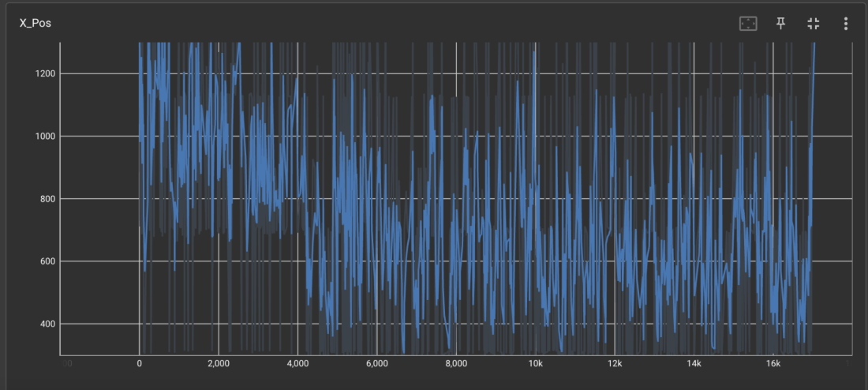
Task: Open the three-dot more options menu
Action: point(846,24)
